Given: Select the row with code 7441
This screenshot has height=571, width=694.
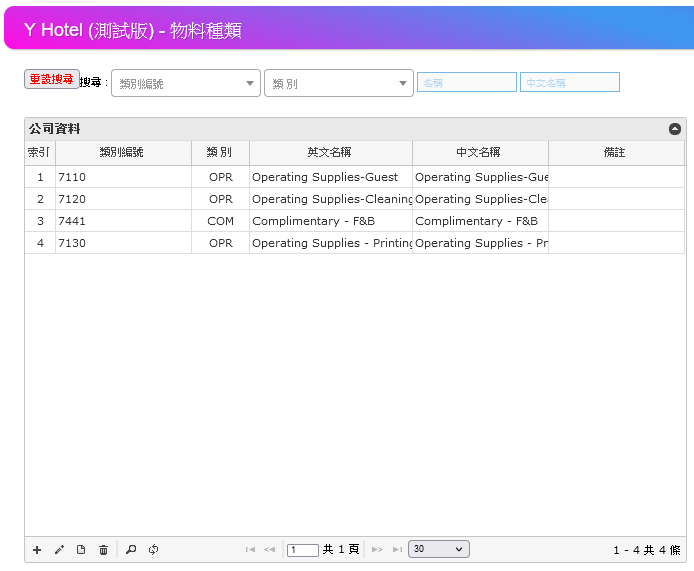Looking at the screenshot, I should click(x=122, y=221).
